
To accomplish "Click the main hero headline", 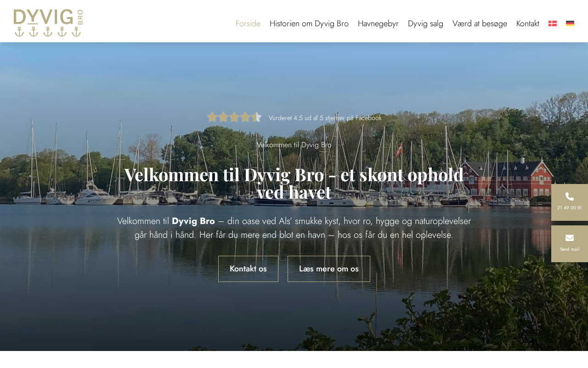I will click(294, 183).
